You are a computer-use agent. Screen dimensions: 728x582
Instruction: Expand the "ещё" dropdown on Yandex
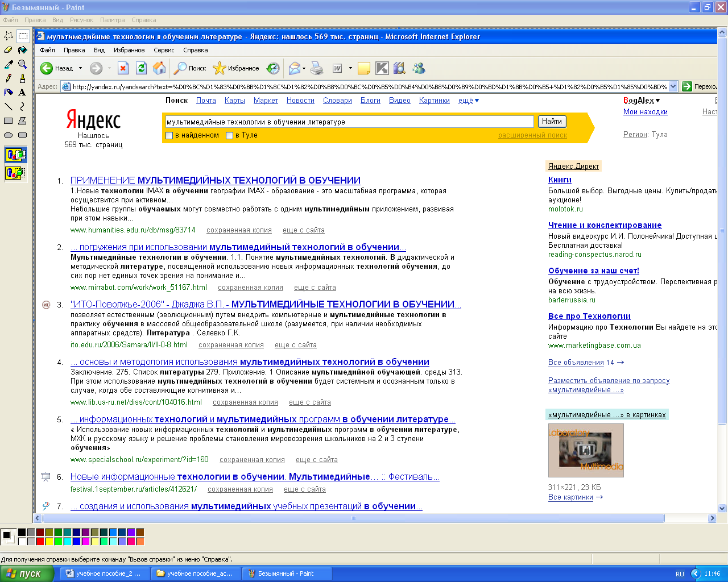(469, 101)
